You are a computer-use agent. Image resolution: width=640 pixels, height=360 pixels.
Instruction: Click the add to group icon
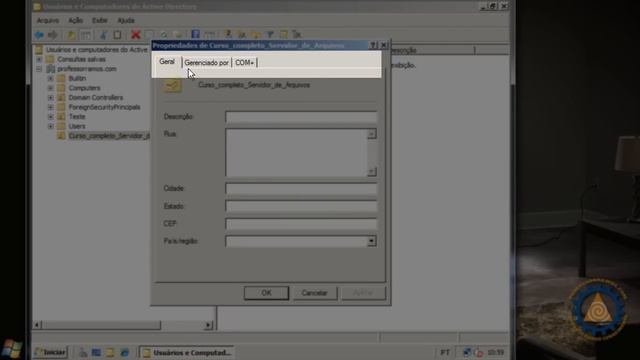tap(297, 35)
